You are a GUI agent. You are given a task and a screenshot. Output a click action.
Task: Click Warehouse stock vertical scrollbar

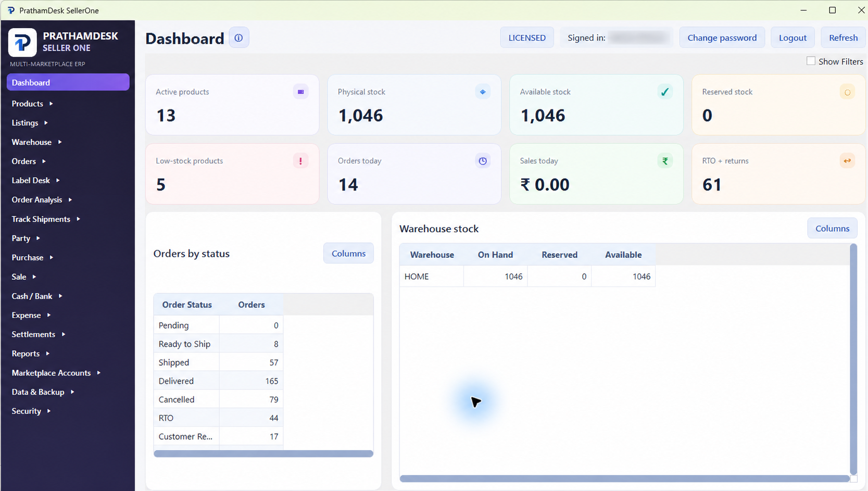(853, 358)
